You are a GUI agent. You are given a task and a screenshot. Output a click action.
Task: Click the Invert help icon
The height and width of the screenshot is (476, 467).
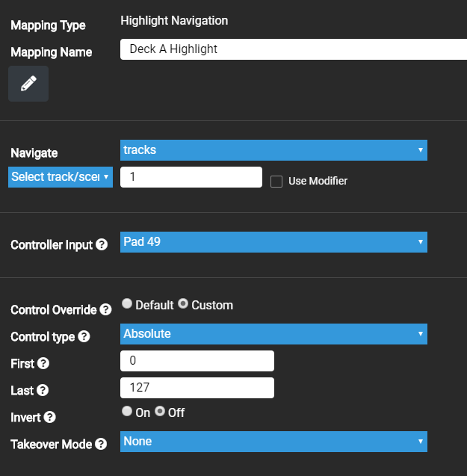[x=49, y=417]
